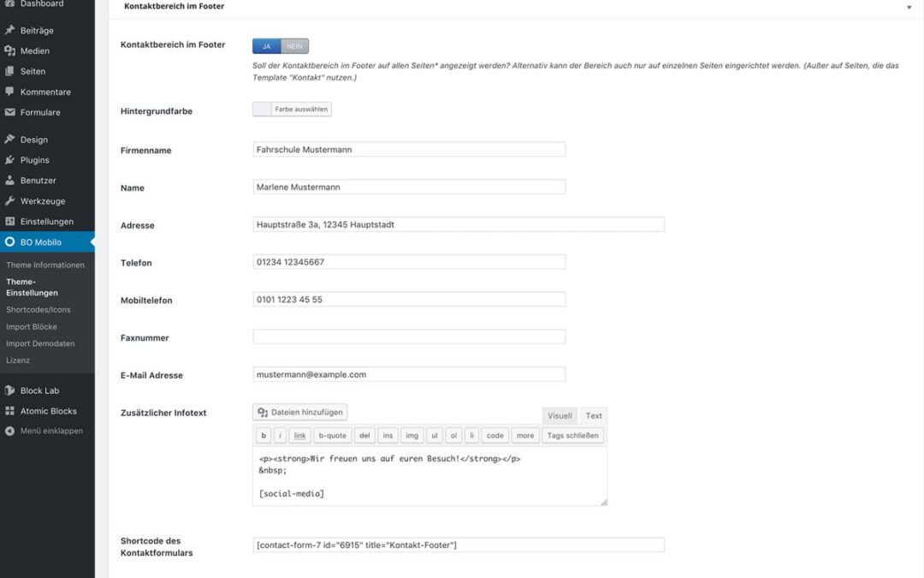
Task: Click the Plugins plug icon
Action: click(x=10, y=160)
